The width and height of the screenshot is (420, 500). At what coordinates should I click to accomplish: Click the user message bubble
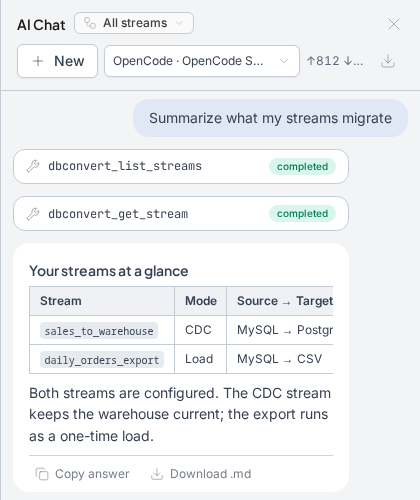pyautogui.click(x=270, y=118)
